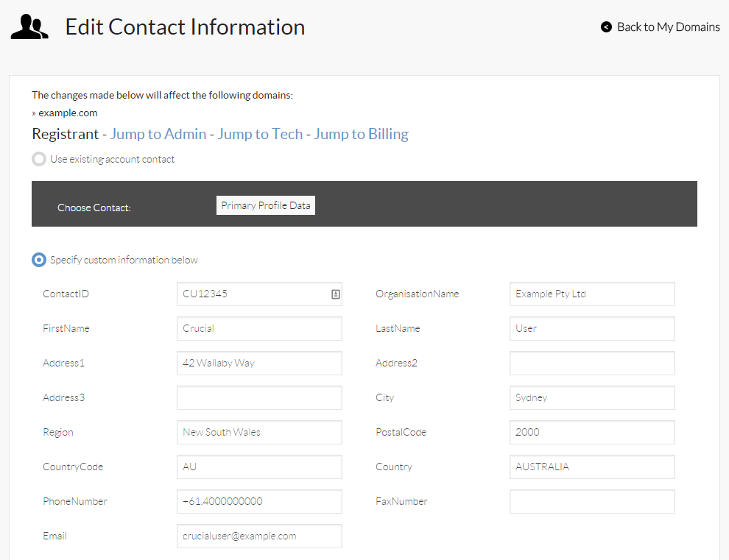The height and width of the screenshot is (560, 729).
Task: Click the FirstName field containing Crucial
Action: tap(259, 328)
